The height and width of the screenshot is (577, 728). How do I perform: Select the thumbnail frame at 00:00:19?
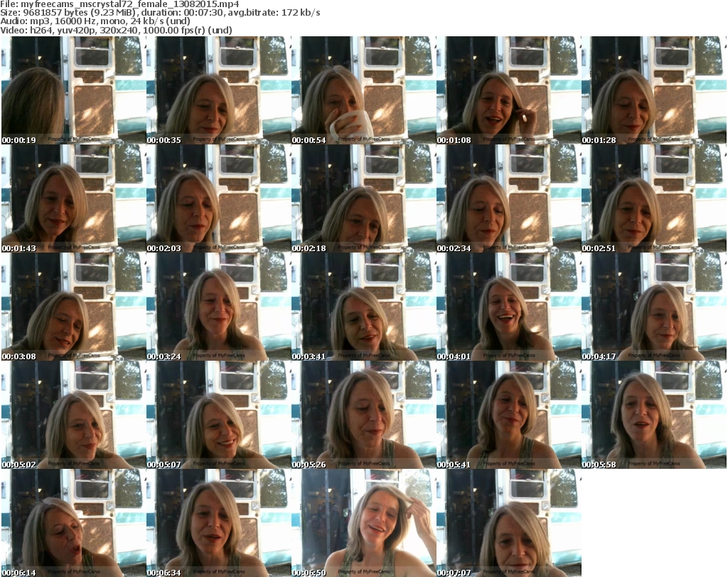(73, 90)
